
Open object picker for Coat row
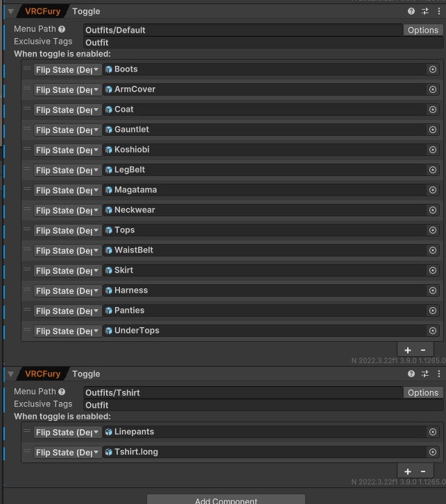click(433, 110)
